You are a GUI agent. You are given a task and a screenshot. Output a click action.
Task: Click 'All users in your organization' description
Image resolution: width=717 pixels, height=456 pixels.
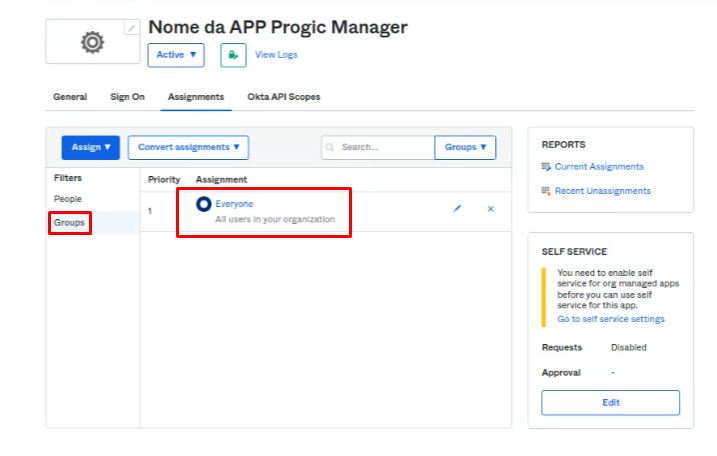click(275, 220)
